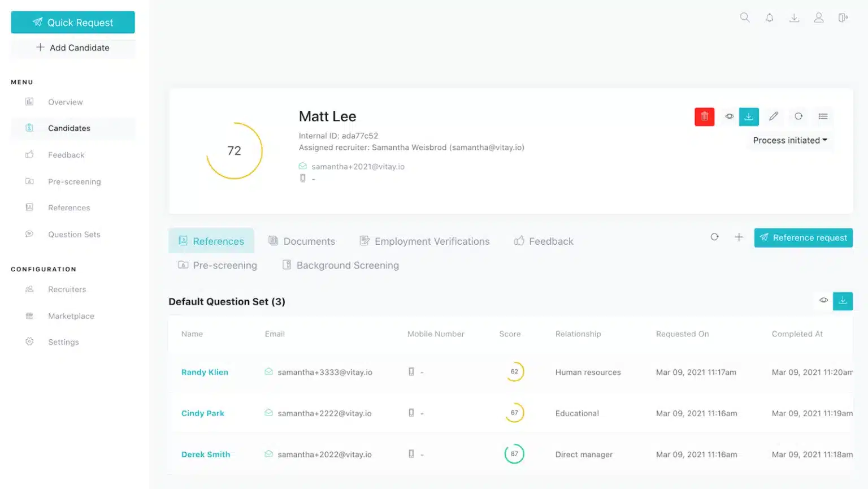Click email samantha+2022@vitay.io

pyautogui.click(x=324, y=455)
